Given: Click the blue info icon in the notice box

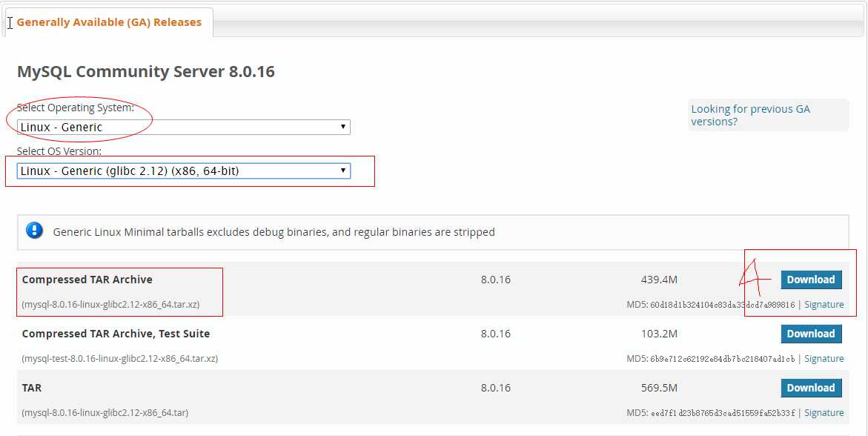Looking at the screenshot, I should (34, 231).
